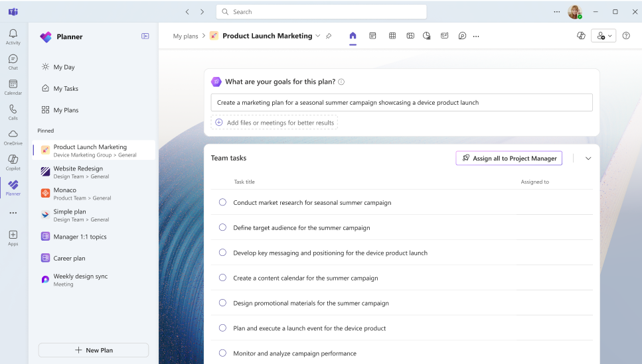Mark 'Monitor and analyze campaign performance' complete

[222, 353]
